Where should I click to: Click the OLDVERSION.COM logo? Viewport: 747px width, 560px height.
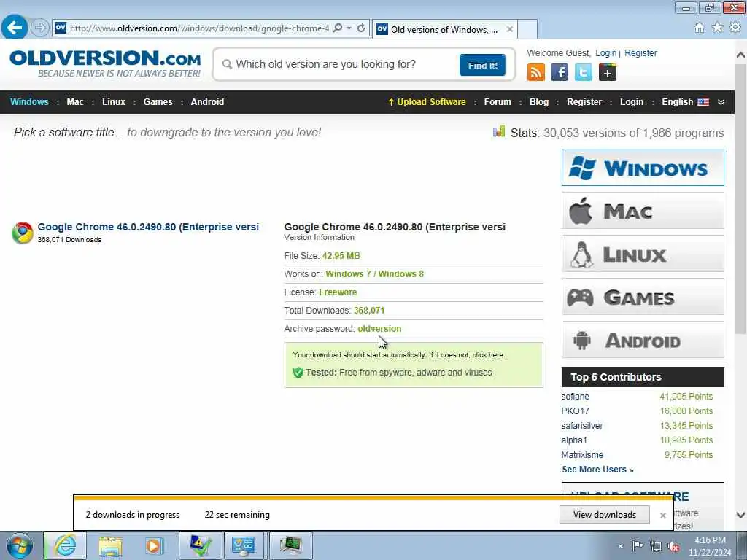(x=105, y=63)
